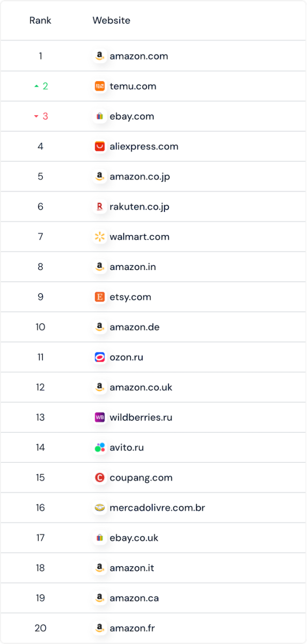Open temu.com from the ranking list
Viewport: 307px width, 644px height.
coord(132,86)
